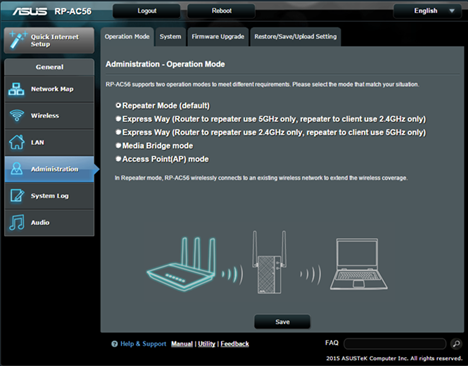Open the English language dropdown
This screenshot has height=366, width=468.
point(428,11)
